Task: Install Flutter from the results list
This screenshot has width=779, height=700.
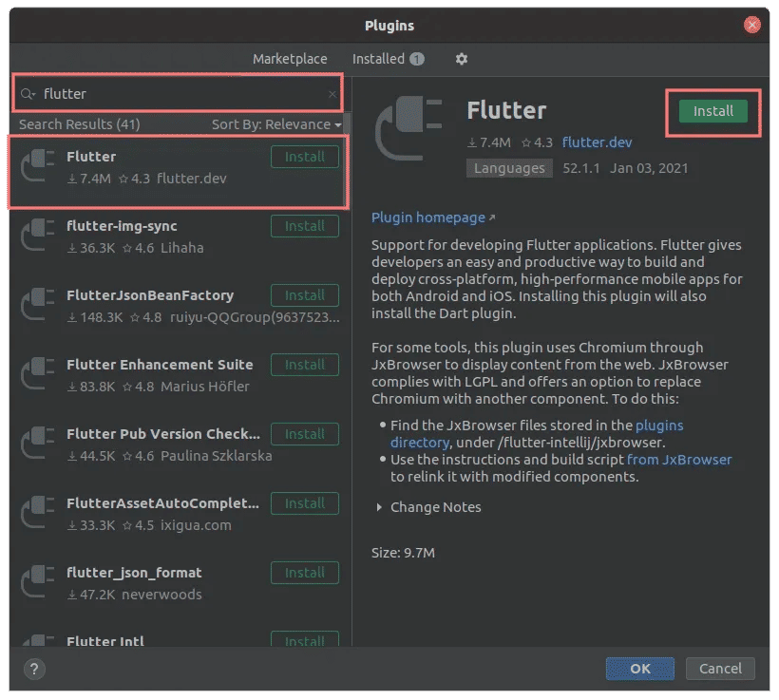Action: tap(305, 157)
